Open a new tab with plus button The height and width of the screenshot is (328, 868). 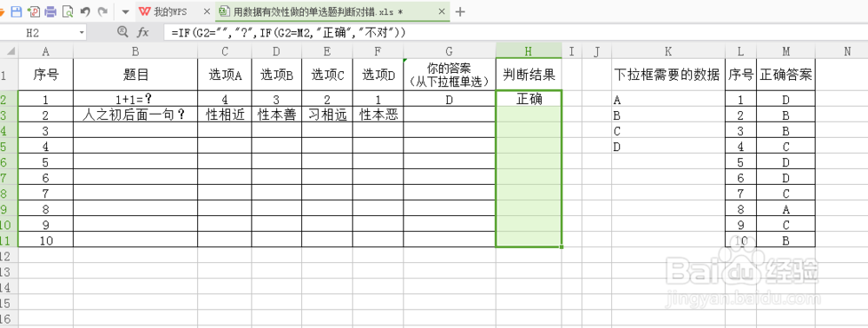(x=460, y=11)
